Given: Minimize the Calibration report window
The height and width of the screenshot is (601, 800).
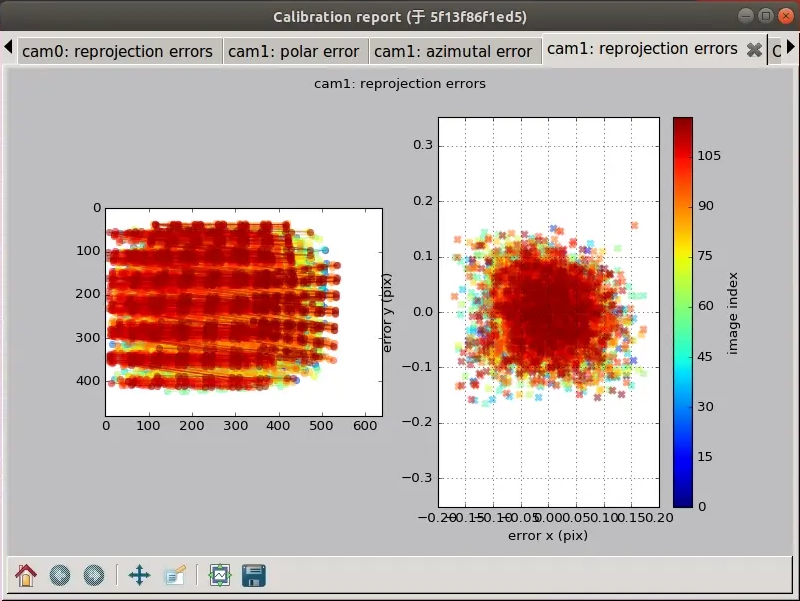Looking at the screenshot, I should click(745, 16).
